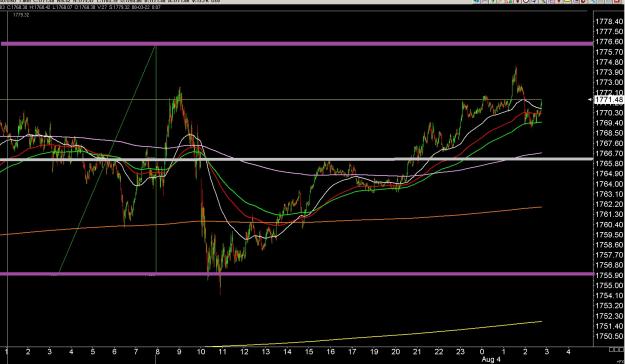The height and width of the screenshot is (364, 625).
Task: Click the 1750.50 price axis label
Action: click(x=609, y=336)
